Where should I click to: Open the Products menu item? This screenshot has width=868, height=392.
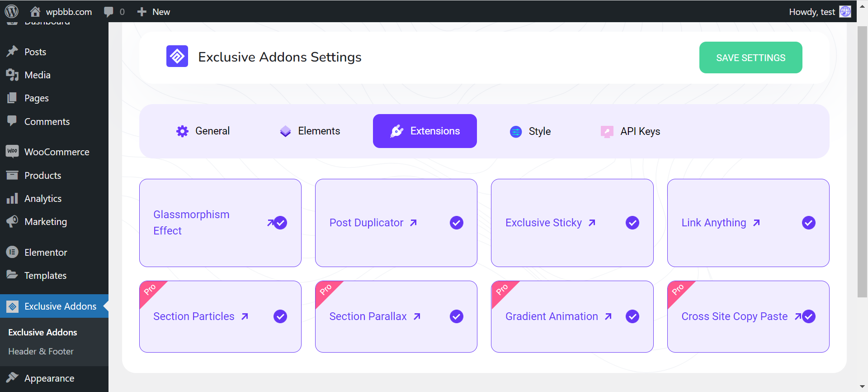coord(54,175)
